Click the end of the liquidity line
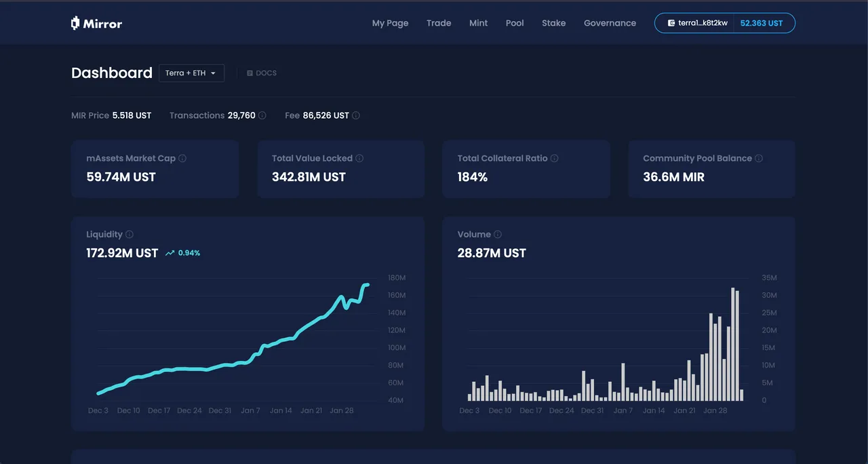Viewport: 868px width, 464px height. [x=367, y=285]
